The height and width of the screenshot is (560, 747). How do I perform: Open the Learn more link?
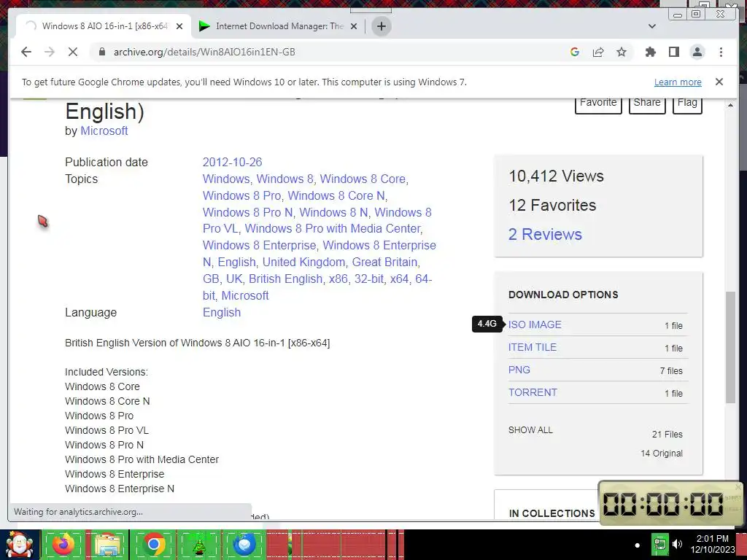[678, 82]
